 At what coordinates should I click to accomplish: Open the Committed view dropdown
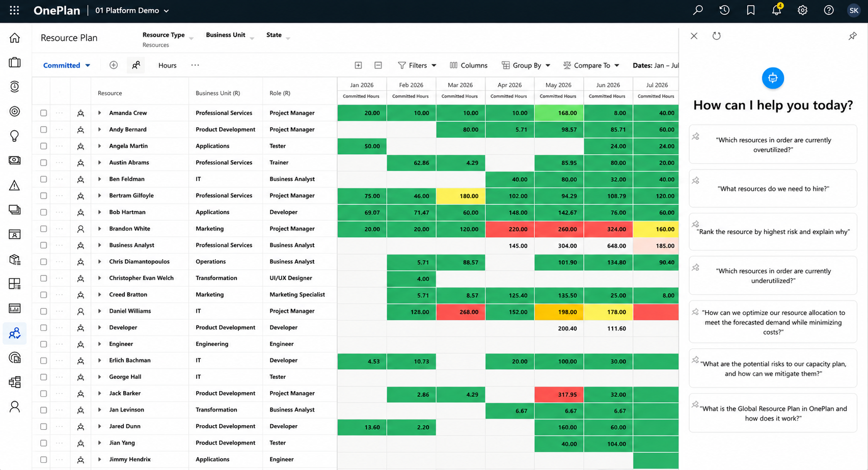pos(67,65)
